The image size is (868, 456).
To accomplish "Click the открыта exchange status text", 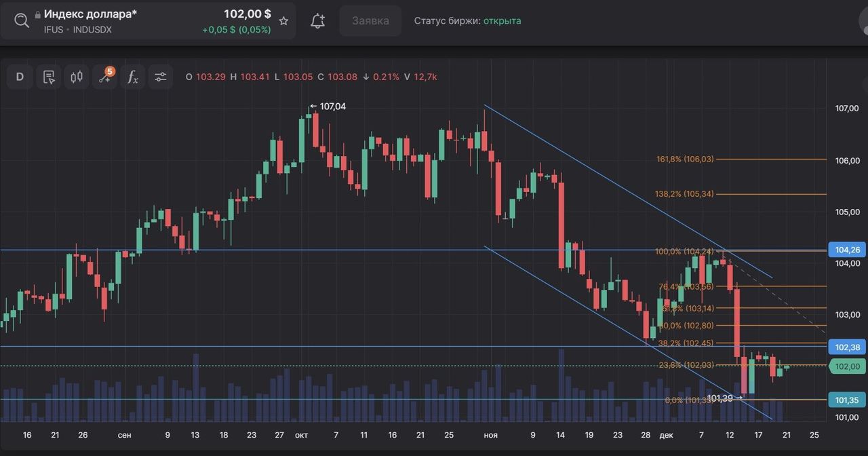I will click(x=502, y=21).
